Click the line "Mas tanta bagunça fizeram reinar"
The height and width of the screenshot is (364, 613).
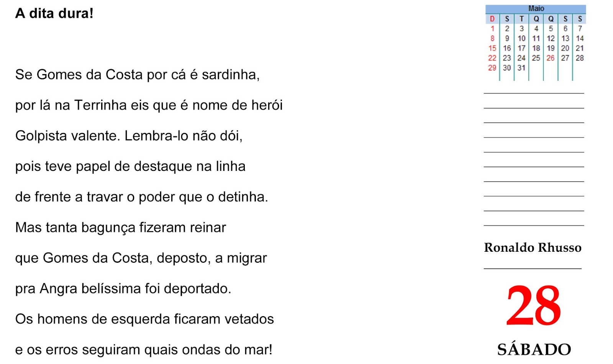121,228
